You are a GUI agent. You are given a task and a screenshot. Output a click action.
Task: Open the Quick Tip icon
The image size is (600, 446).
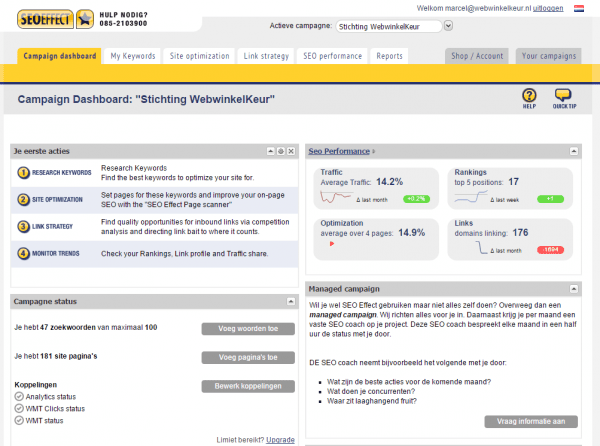563,96
